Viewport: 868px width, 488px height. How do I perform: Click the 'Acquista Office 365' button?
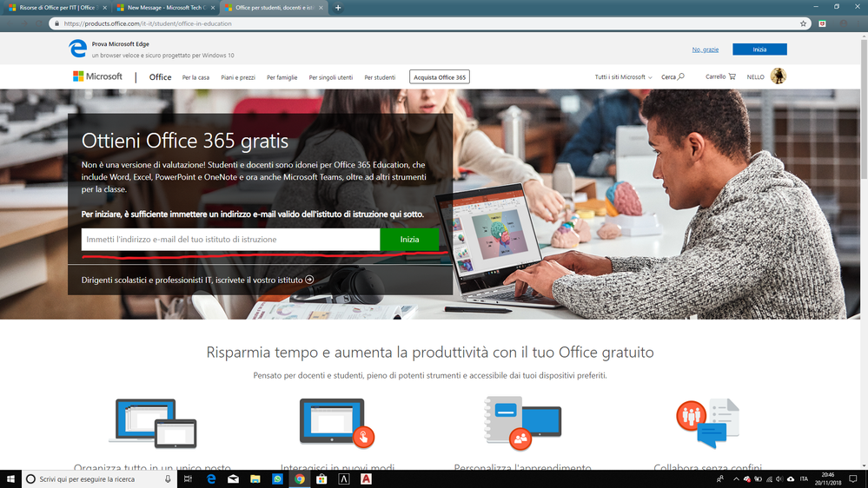[x=440, y=77]
